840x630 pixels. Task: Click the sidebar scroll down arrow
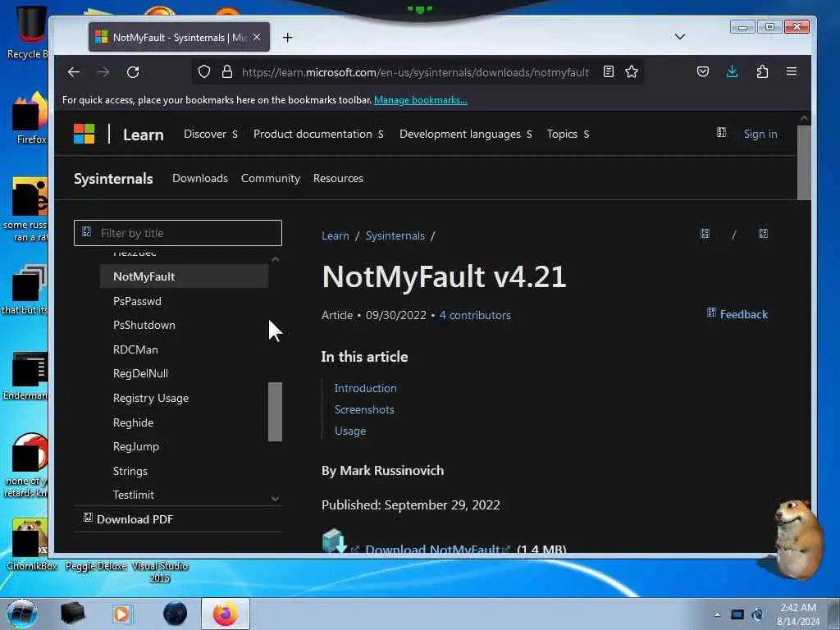pos(275,499)
